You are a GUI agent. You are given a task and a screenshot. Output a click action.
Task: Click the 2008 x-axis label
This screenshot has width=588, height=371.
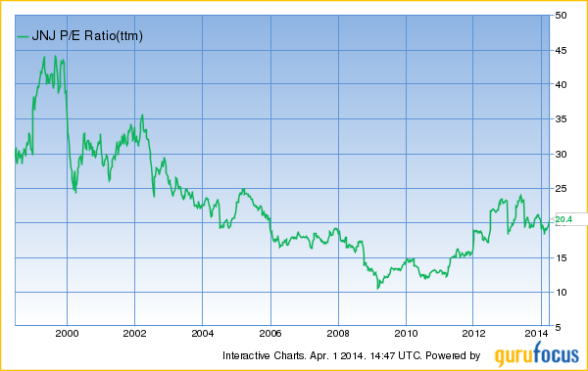point(338,333)
